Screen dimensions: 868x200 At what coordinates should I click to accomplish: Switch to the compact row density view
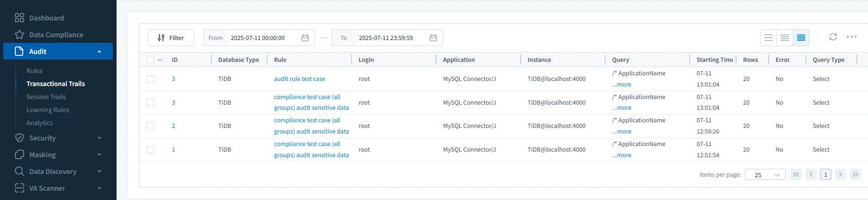[801, 38]
